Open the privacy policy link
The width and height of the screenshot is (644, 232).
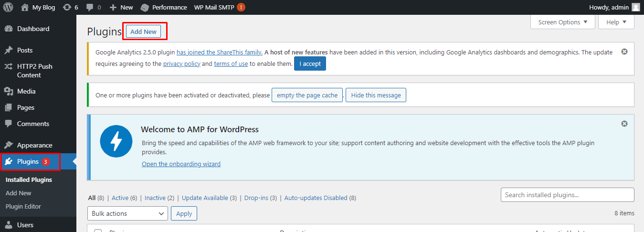click(182, 64)
